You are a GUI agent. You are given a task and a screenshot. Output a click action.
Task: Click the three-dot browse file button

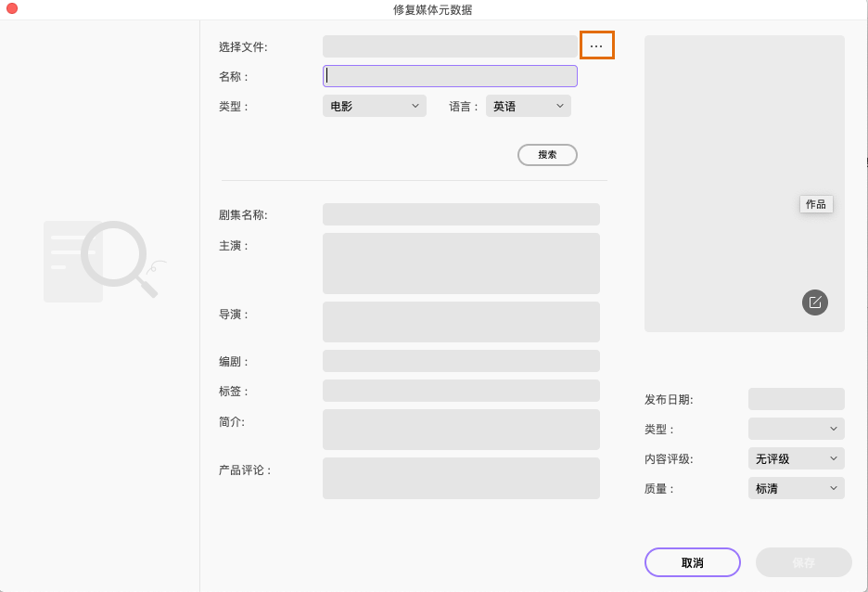596,45
